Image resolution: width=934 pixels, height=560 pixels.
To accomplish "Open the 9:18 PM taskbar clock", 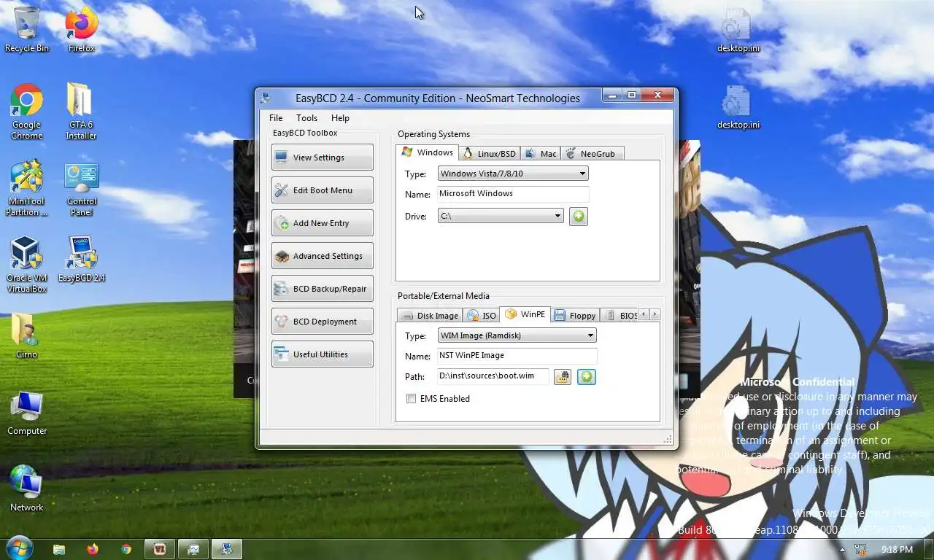I will click(x=897, y=550).
